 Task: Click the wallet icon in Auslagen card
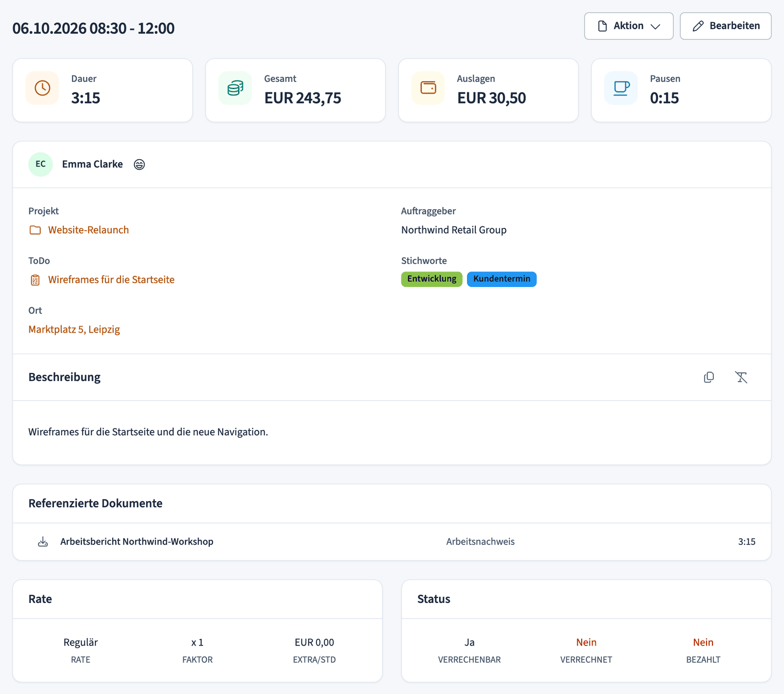click(428, 88)
